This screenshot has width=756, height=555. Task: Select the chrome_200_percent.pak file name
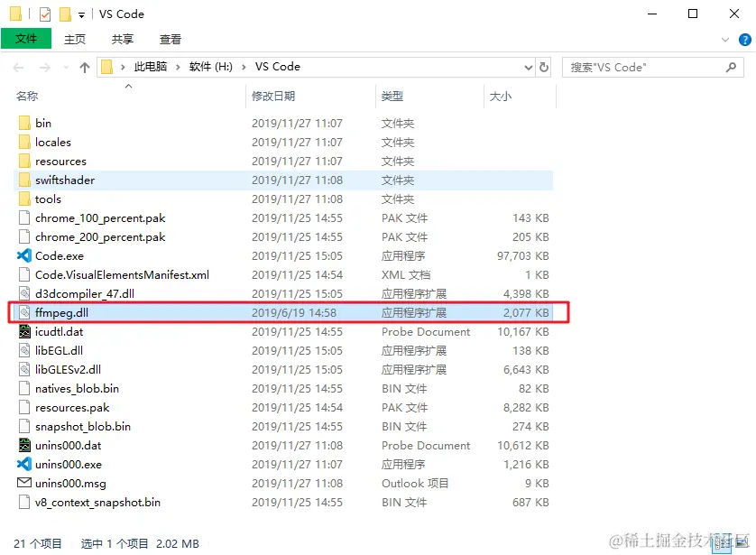point(100,236)
